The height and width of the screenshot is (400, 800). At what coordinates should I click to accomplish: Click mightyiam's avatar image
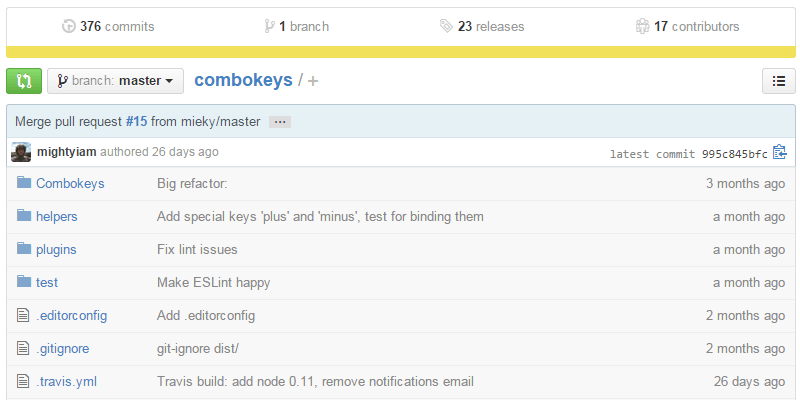[x=21, y=153]
